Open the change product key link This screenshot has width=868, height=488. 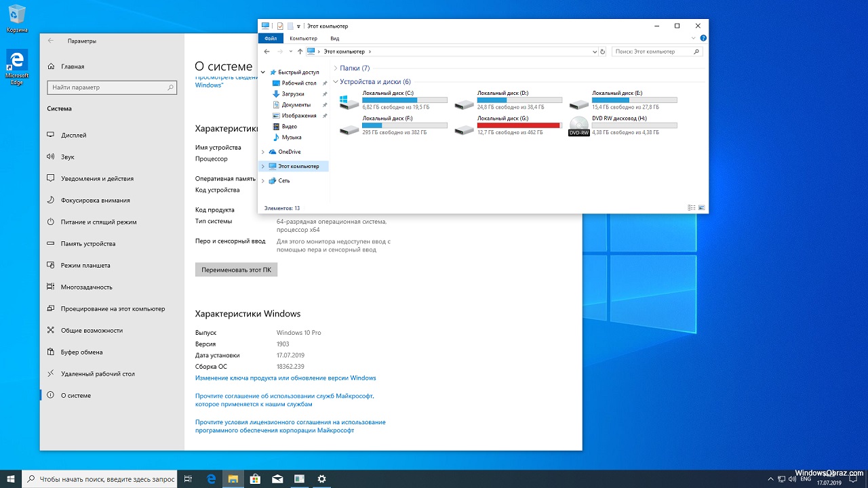point(285,378)
